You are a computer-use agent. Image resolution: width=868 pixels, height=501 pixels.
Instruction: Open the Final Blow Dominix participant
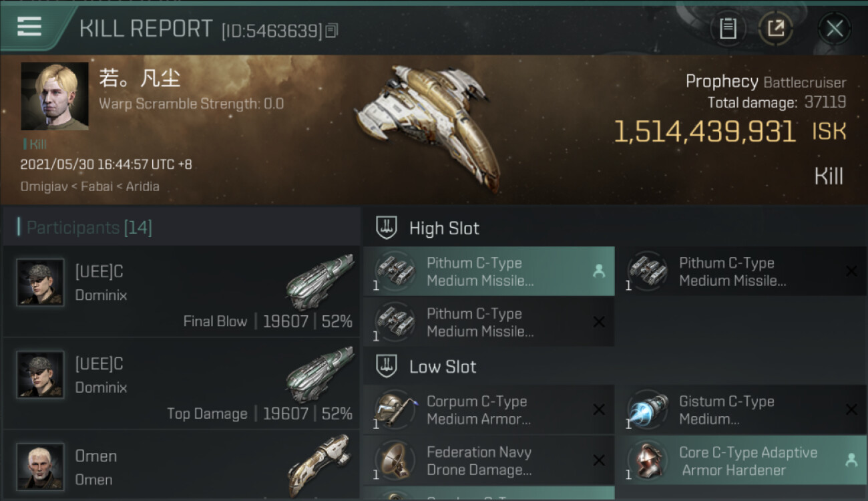click(x=181, y=291)
